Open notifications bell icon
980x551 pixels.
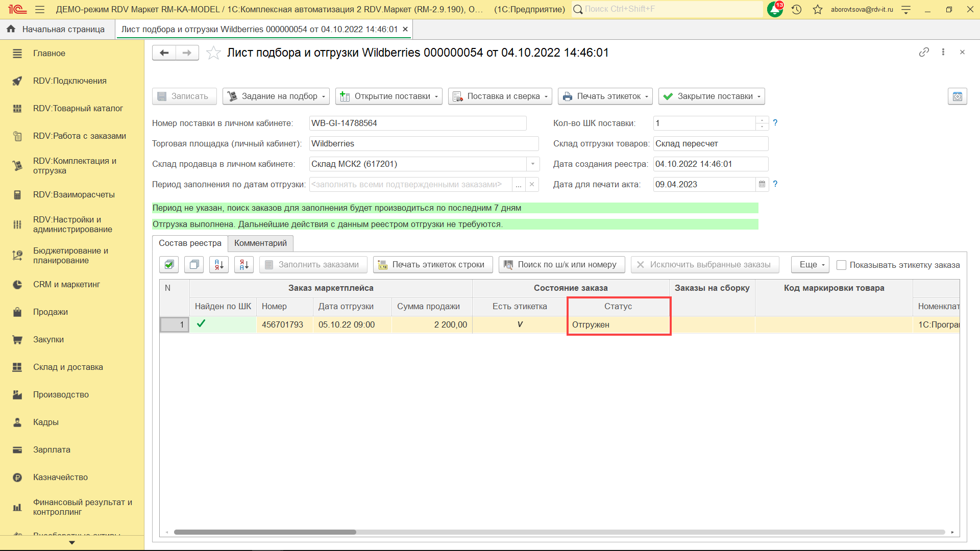[775, 9]
